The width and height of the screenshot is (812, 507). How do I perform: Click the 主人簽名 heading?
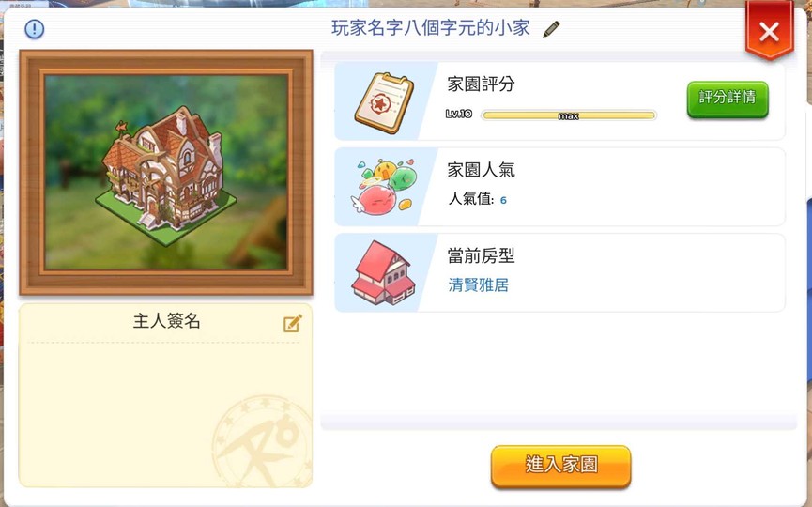tap(166, 321)
